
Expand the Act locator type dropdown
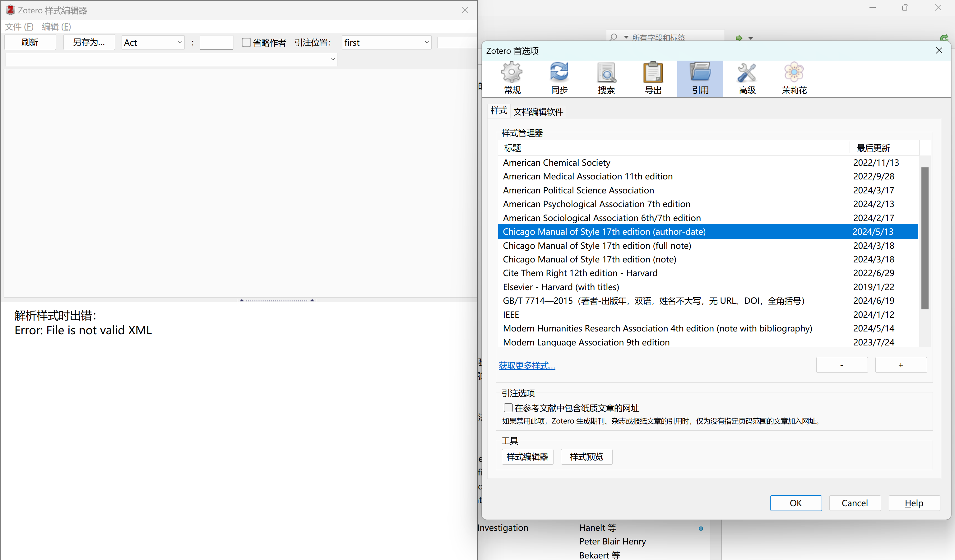click(153, 42)
